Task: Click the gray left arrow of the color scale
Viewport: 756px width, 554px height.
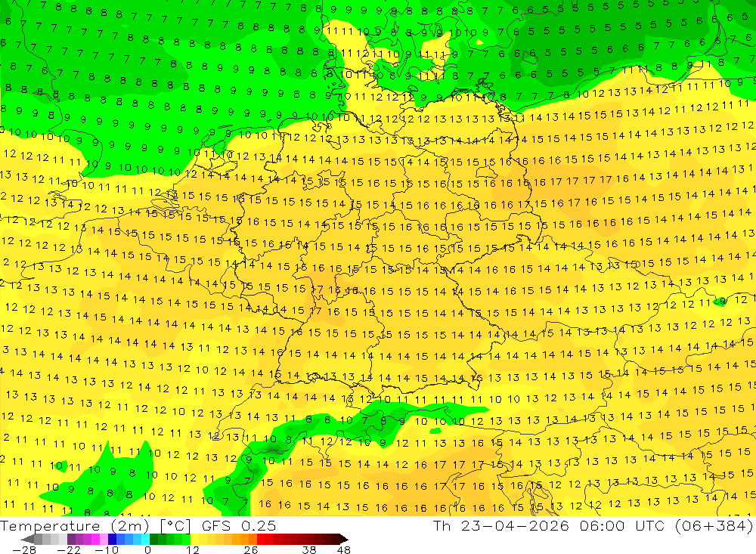Action: [x=27, y=539]
